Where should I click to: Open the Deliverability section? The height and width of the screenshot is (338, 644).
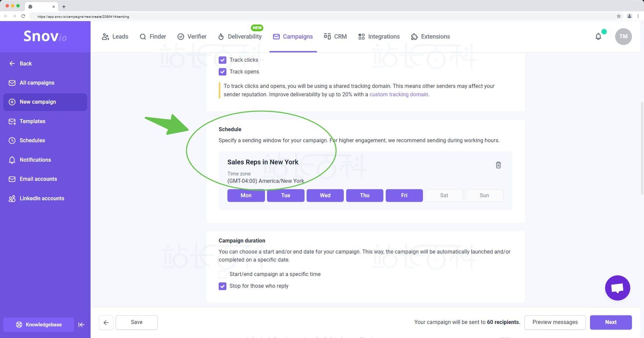tap(240, 37)
